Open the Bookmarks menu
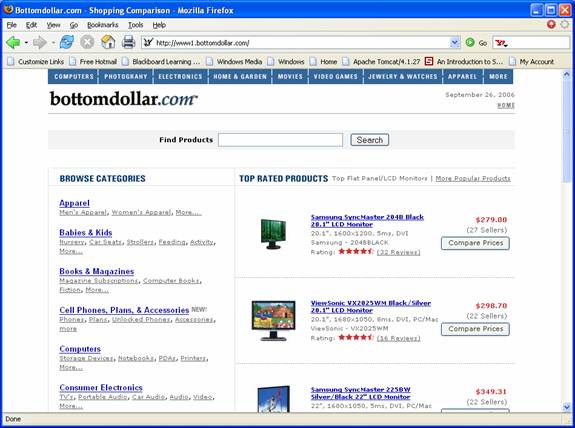Screen dimensions: 575x428 point(103,25)
